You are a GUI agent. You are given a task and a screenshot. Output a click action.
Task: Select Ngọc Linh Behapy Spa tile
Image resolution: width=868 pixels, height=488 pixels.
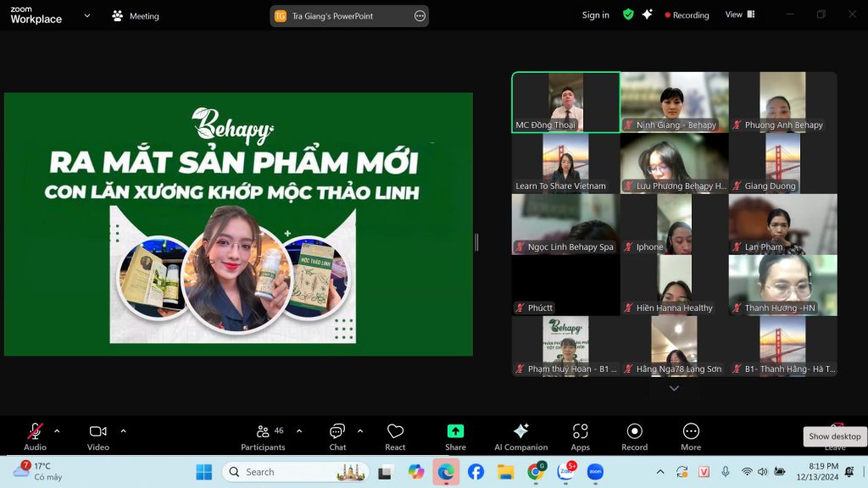(565, 224)
